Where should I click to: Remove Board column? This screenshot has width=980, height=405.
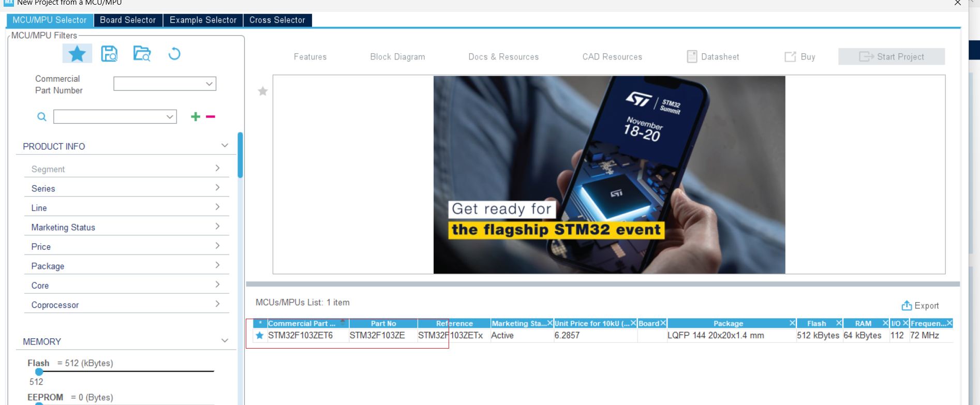(x=663, y=323)
